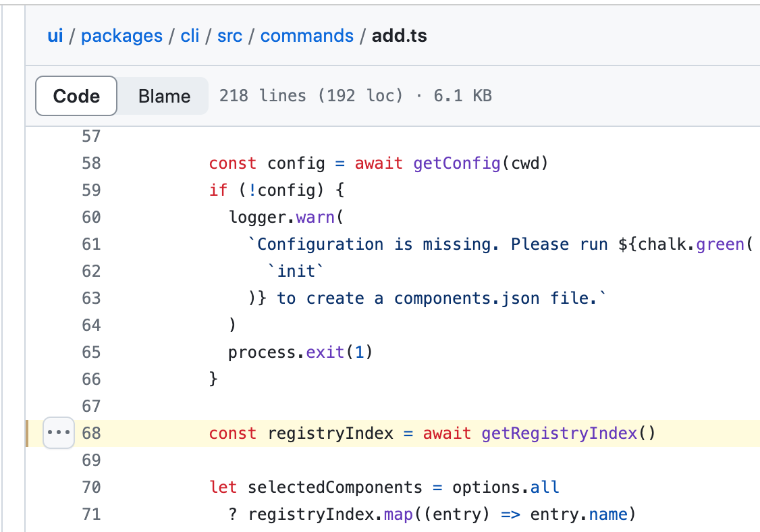Click the highlighted getRegistryIndex code line

[x=432, y=433]
